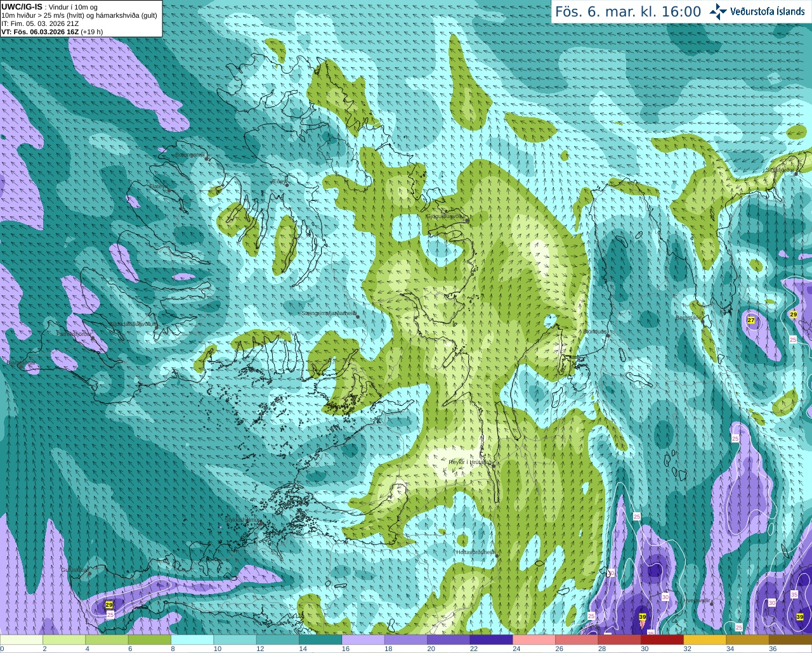This screenshot has width=812, height=653.
Task: Select the 2–4 m/s legend swatch
Action: coord(64,640)
